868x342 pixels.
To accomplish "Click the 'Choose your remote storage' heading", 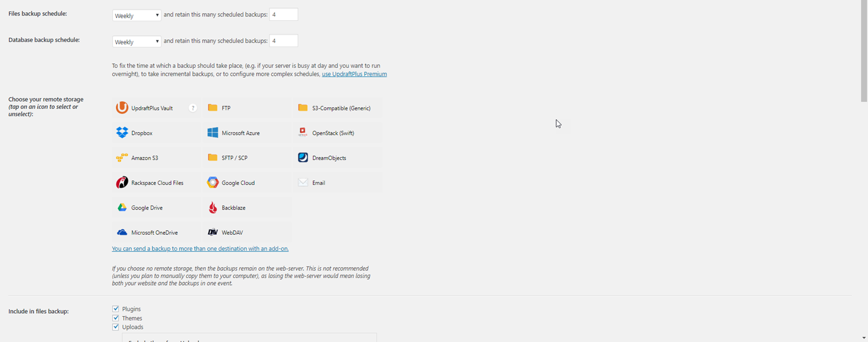I will click(46, 100).
